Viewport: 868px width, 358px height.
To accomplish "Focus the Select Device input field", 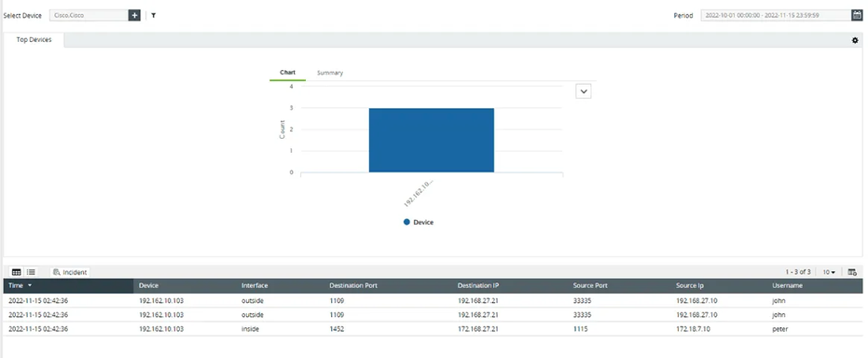I will click(x=89, y=16).
